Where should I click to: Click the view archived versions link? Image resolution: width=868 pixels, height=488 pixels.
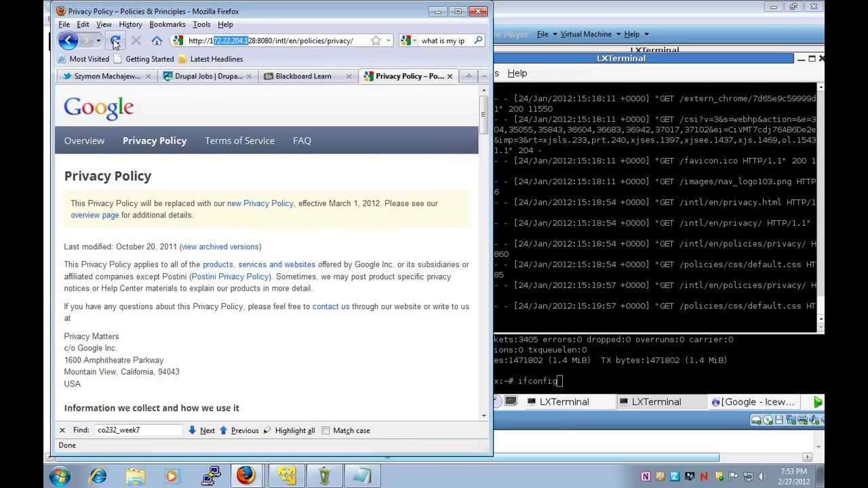(x=220, y=247)
